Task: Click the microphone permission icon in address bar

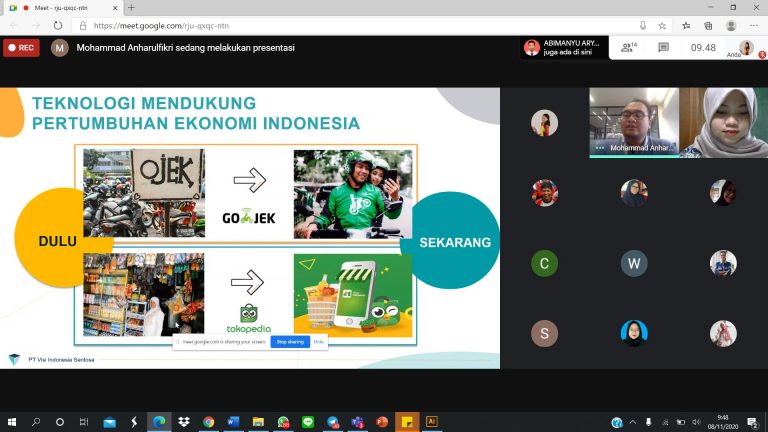Action: click(x=643, y=25)
